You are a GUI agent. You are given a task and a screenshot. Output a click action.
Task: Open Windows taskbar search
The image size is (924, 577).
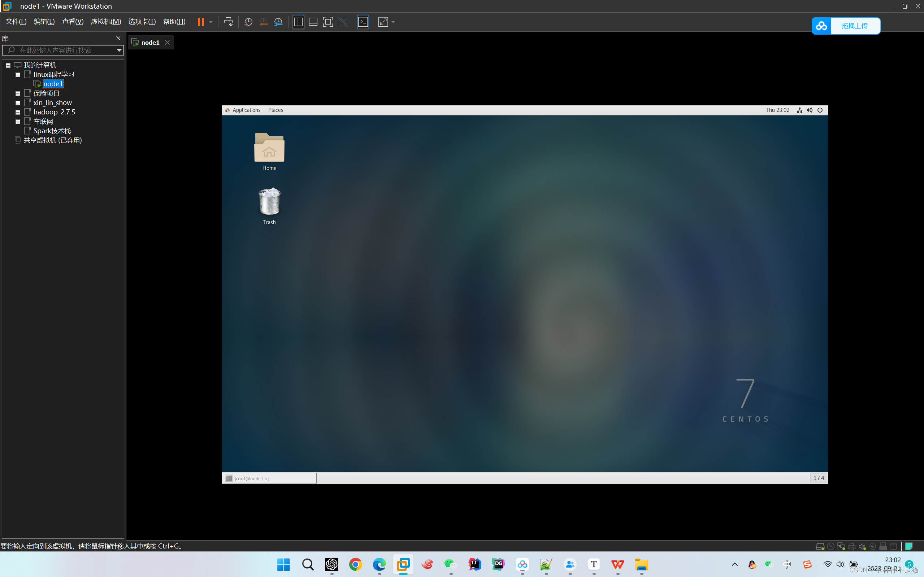tap(307, 564)
